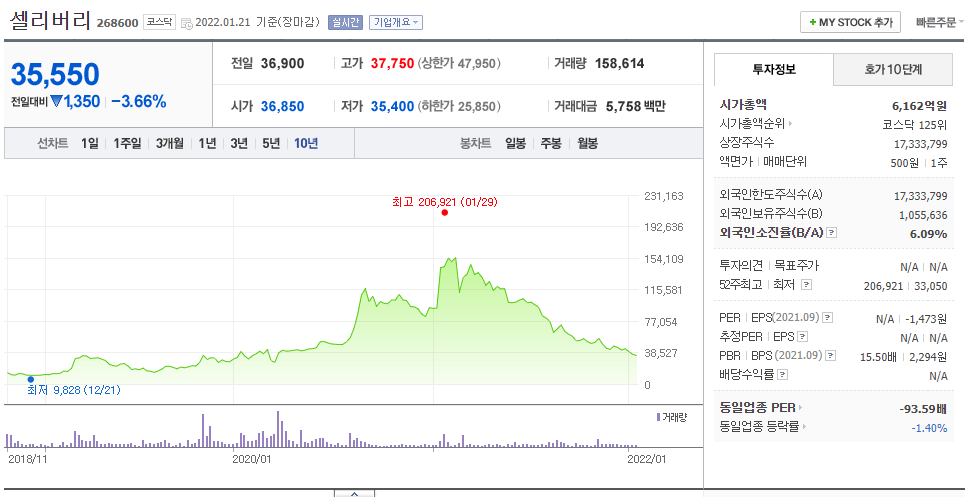The height and width of the screenshot is (497, 968).
Task: Click the -3.66% change percentage
Action: tap(139, 101)
